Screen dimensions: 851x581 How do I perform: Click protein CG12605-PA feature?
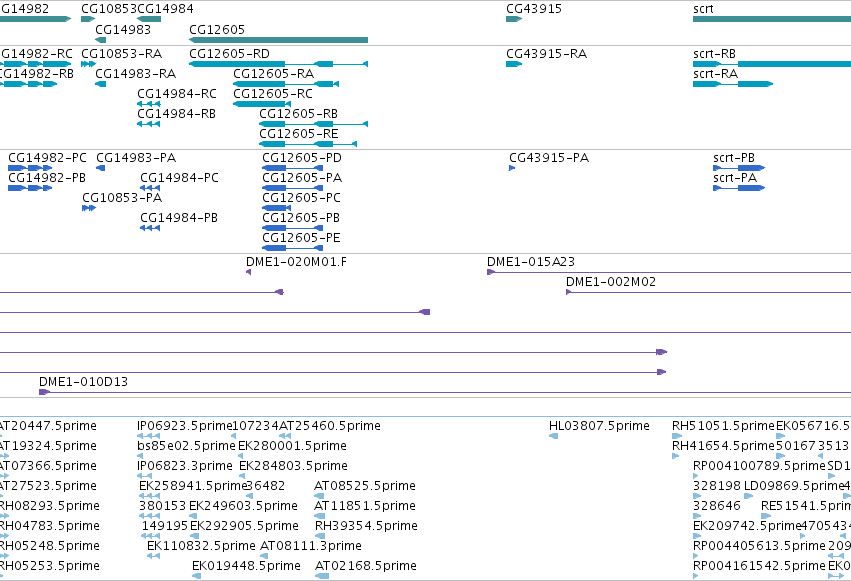click(293, 188)
